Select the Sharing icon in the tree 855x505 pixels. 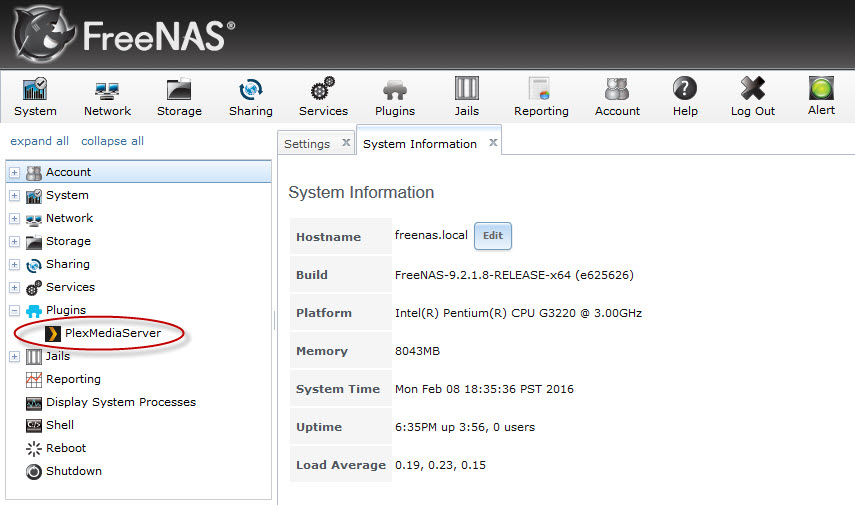point(34,265)
